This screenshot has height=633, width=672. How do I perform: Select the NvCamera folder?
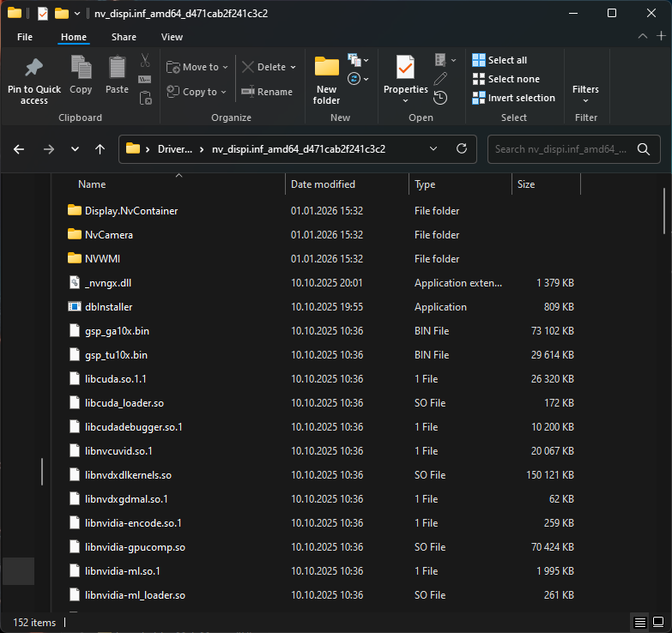(x=322, y=235)
